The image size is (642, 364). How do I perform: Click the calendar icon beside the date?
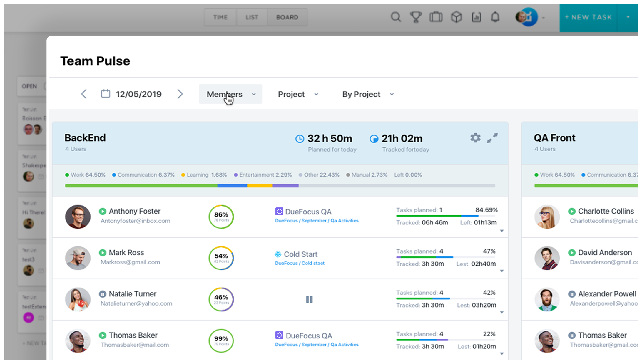106,94
